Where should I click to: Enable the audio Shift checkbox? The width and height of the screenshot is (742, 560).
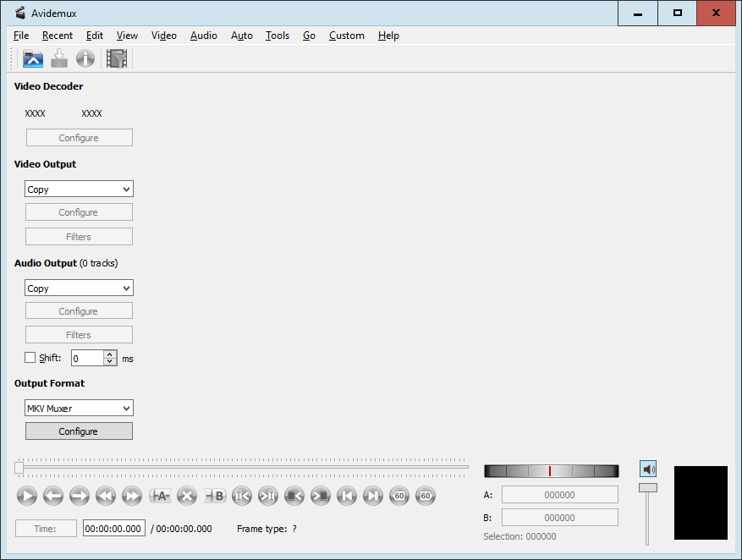(x=30, y=358)
